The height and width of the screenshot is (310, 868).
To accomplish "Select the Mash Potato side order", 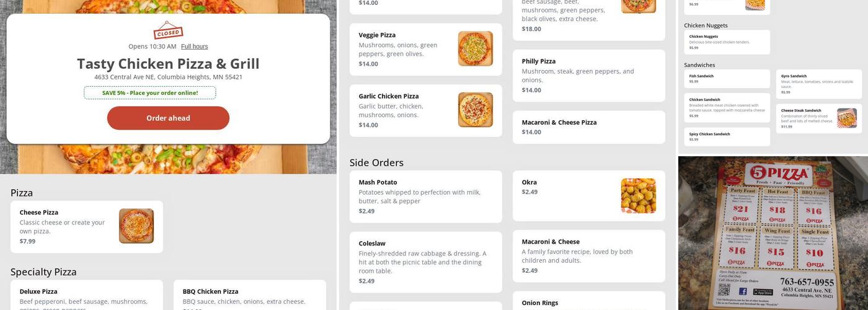I will [x=425, y=197].
